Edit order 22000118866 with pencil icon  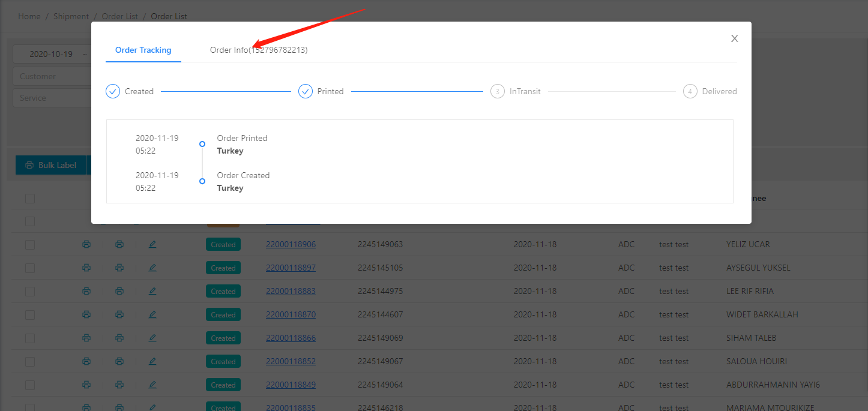pyautogui.click(x=152, y=338)
